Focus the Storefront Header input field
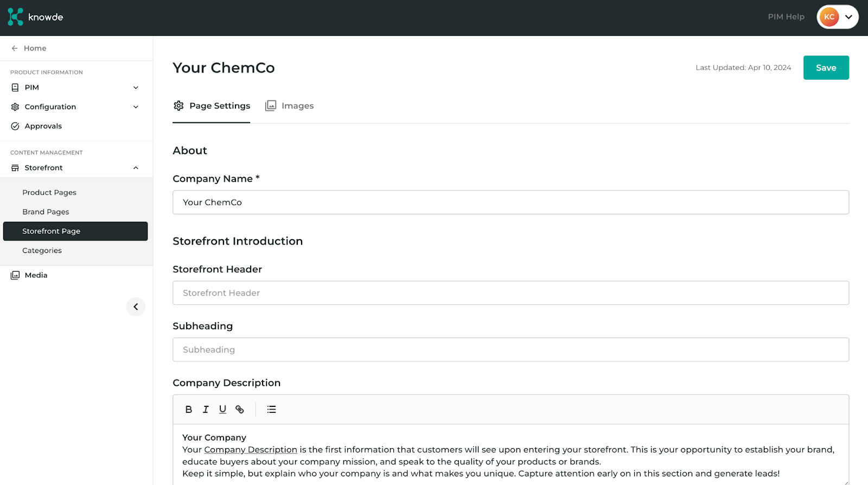The height and width of the screenshot is (485, 868). [x=510, y=293]
